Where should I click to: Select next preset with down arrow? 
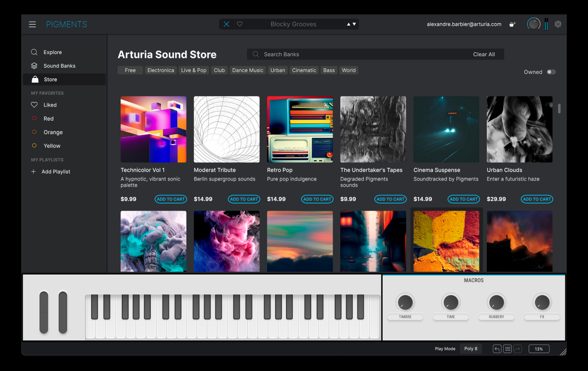(x=354, y=24)
